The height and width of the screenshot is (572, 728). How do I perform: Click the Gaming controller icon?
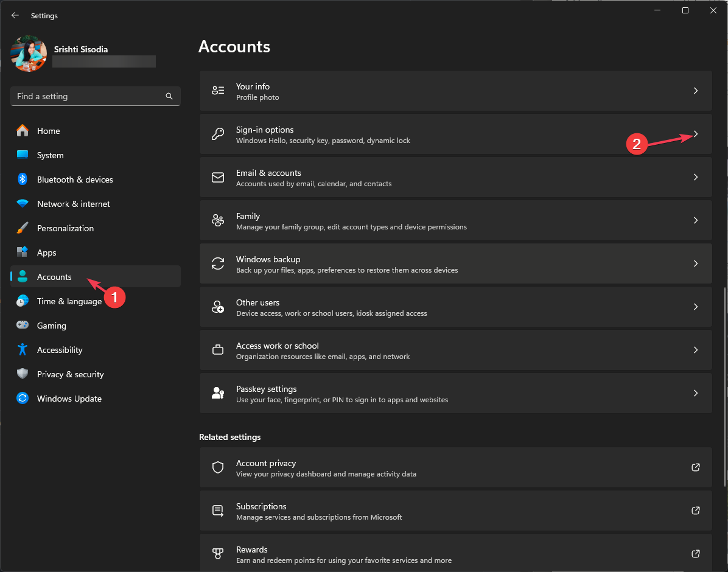[23, 325]
